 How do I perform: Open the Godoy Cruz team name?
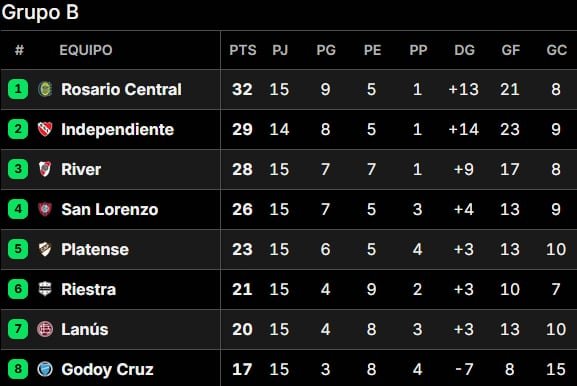coord(107,369)
